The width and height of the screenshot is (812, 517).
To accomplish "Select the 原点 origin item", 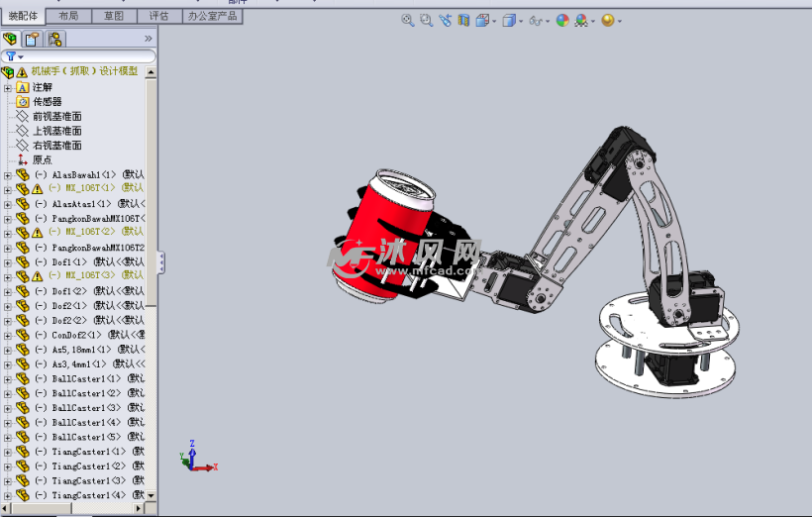I will pos(42,159).
